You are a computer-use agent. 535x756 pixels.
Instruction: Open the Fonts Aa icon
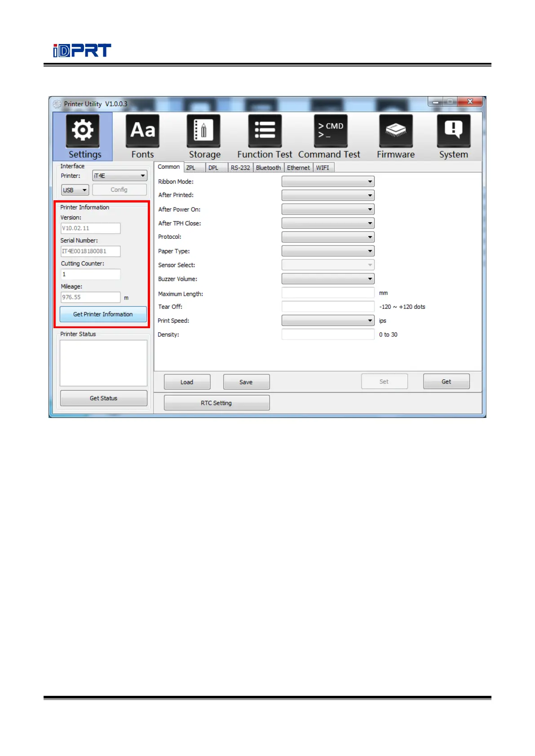142,131
